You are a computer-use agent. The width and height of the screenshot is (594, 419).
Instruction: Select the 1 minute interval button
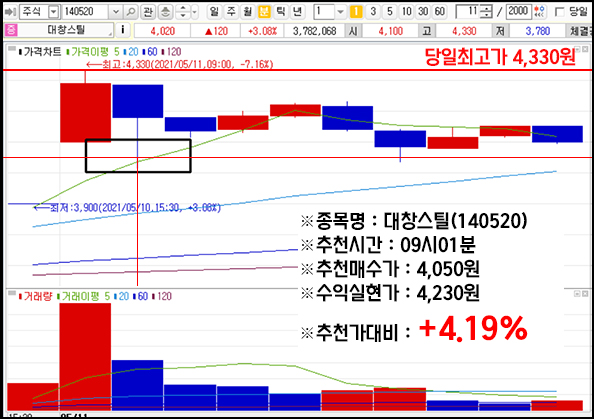356,12
